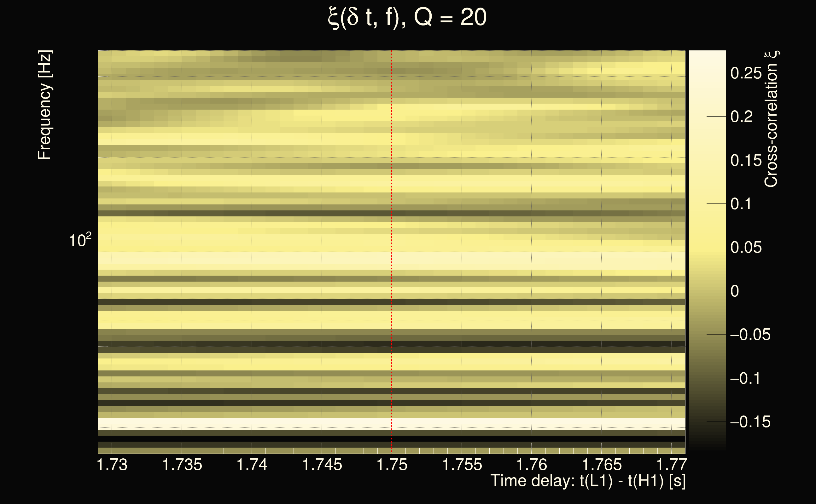Click the plot title ξ(δ t, f), Q = 20

(407, 17)
